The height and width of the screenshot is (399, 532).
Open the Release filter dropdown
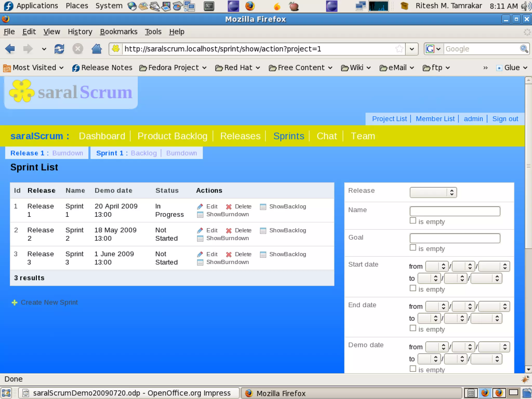click(433, 192)
